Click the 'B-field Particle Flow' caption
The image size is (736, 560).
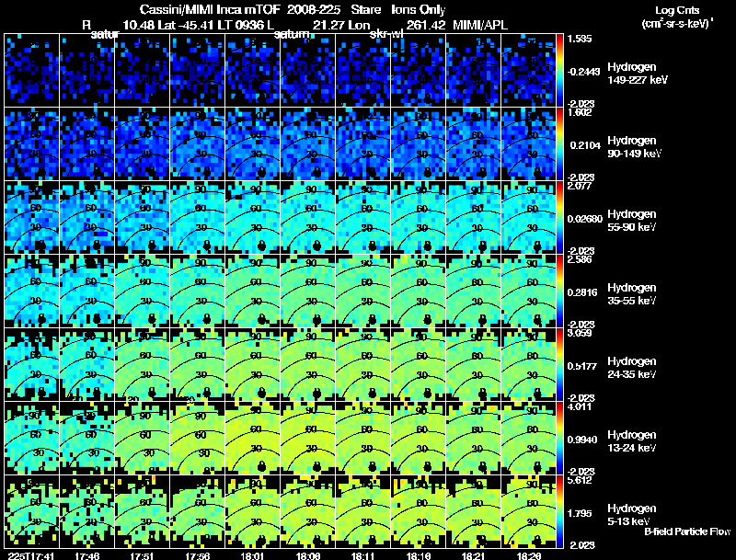687,531
